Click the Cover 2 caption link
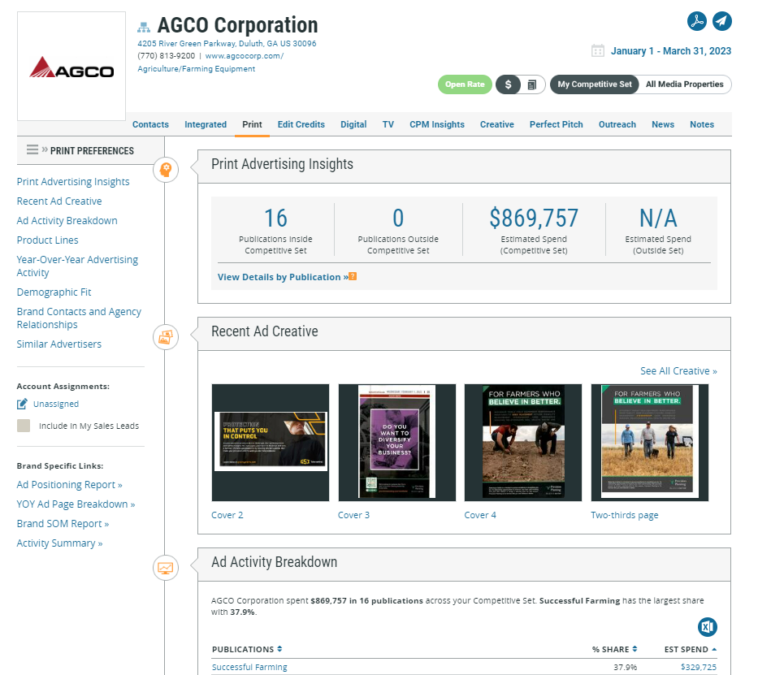The width and height of the screenshot is (784, 675). (x=227, y=515)
